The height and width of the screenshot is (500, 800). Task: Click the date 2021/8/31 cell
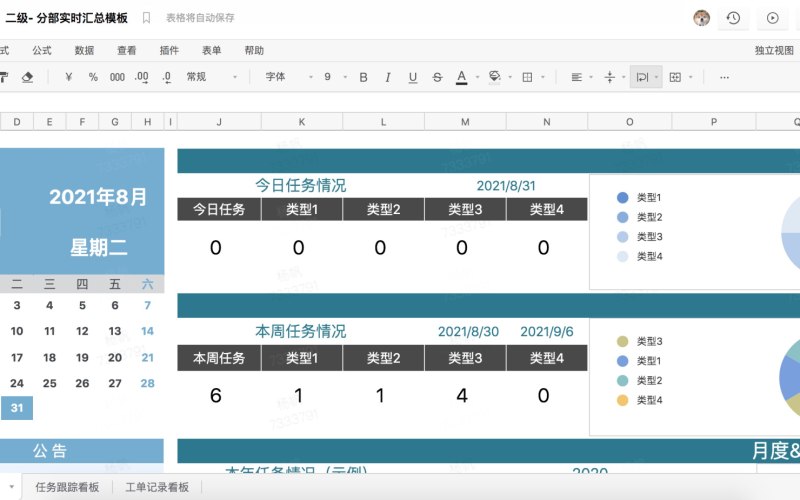(506, 186)
